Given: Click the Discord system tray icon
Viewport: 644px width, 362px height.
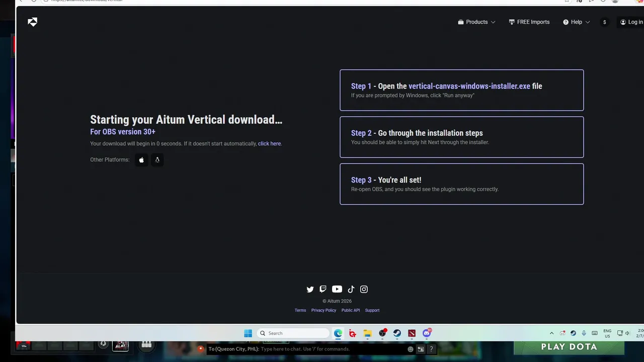Looking at the screenshot, I should (562, 333).
